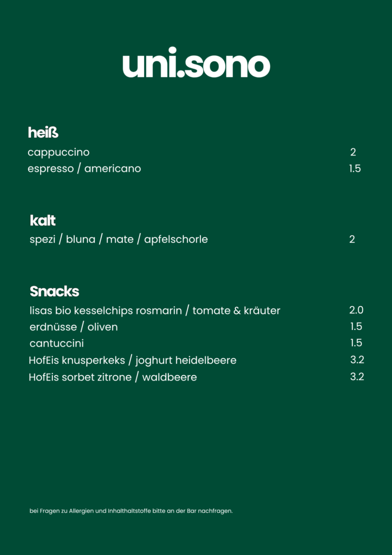Select the heiß section heading
The width and height of the screenshot is (392, 555).
43,132
